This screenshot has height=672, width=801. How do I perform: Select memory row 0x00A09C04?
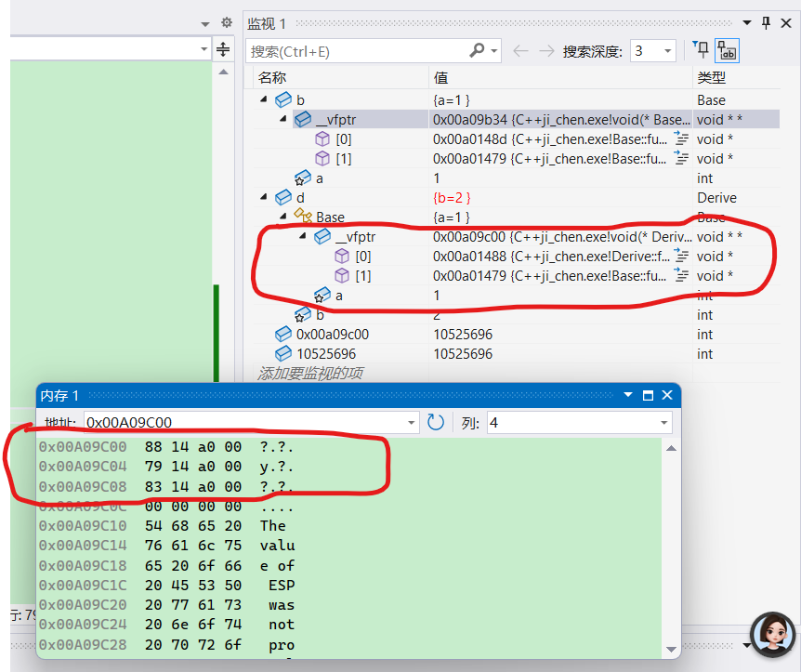(166, 466)
